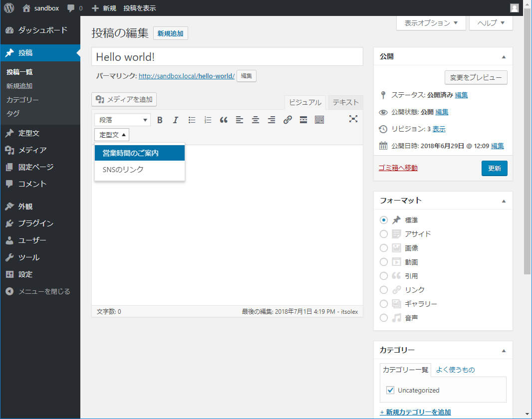
Task: Enter distraction-free fullscreen mode
Action: [x=353, y=119]
